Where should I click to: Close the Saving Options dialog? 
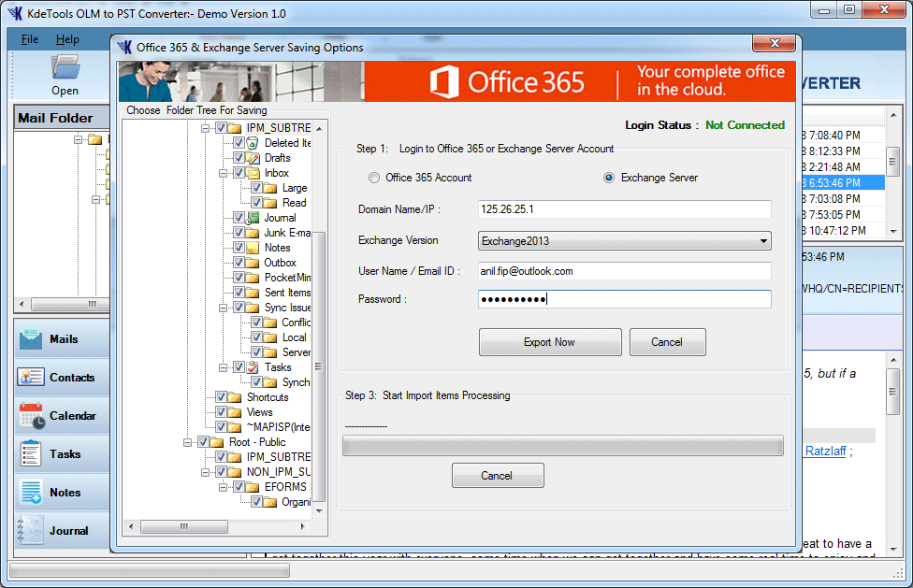click(x=774, y=43)
